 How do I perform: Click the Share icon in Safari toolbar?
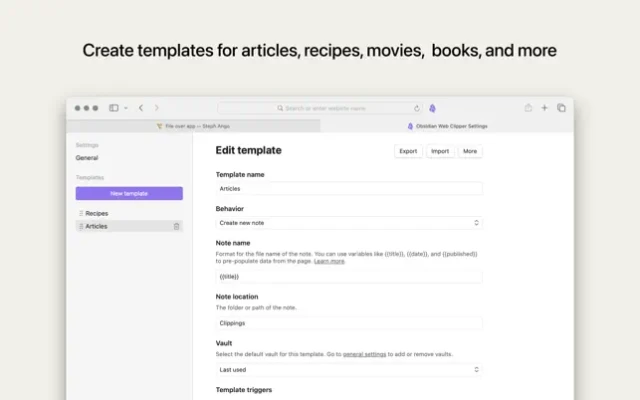click(x=528, y=108)
